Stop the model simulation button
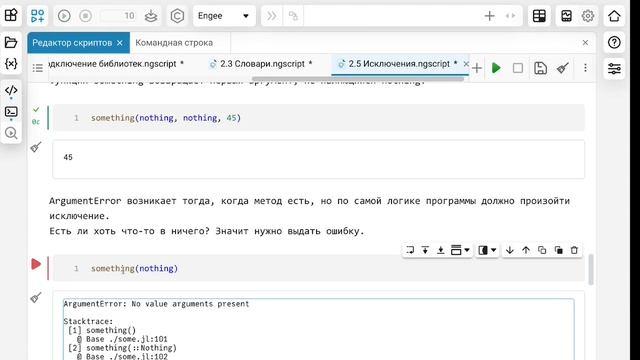 [x=85, y=16]
